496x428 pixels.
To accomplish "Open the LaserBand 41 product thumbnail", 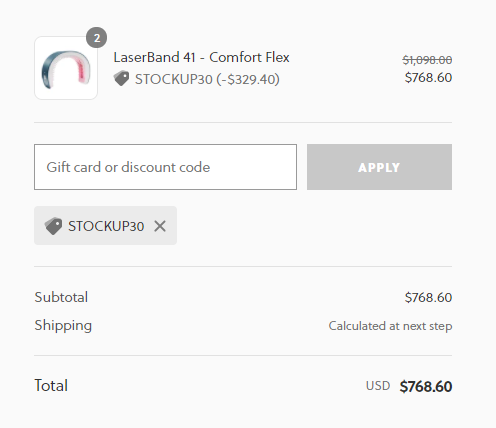I will tap(66, 68).
